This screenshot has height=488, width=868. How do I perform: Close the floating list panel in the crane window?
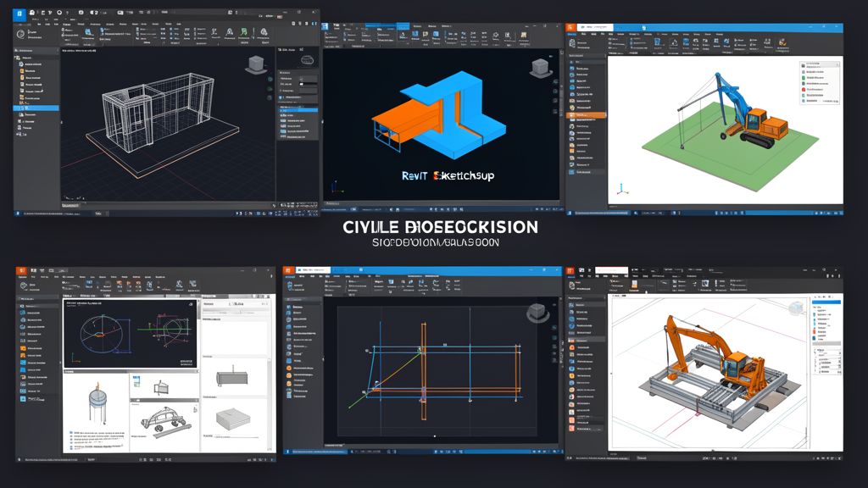837,64
